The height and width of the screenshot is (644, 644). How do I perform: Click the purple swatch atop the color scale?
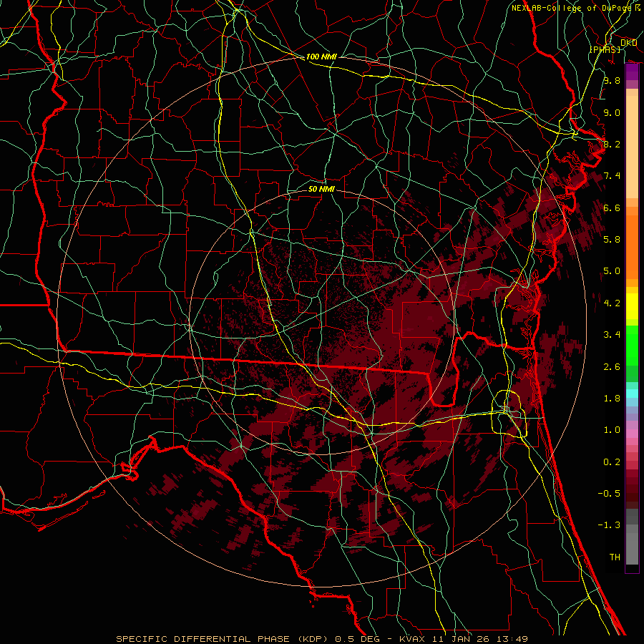(632, 72)
